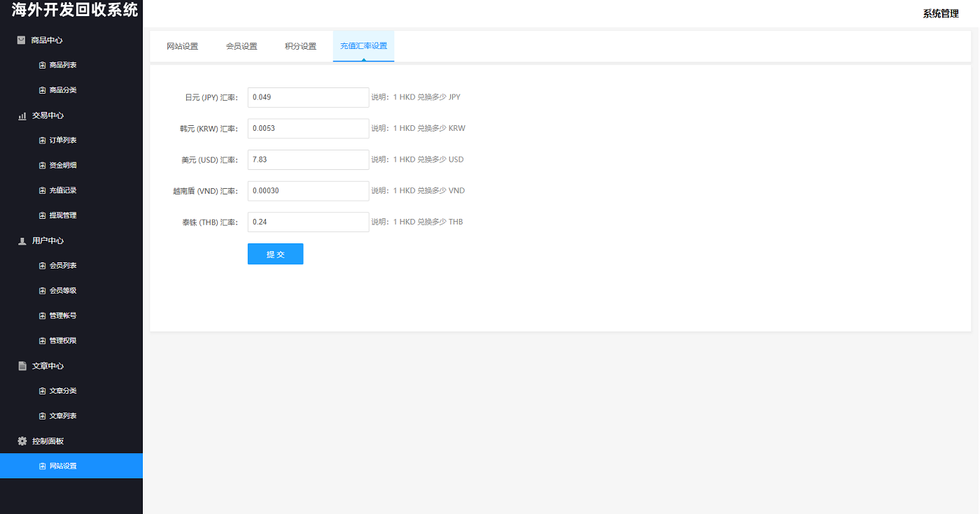Collapse the 交易中心 menu section
Viewport: 980px width, 514px height.
tap(48, 115)
